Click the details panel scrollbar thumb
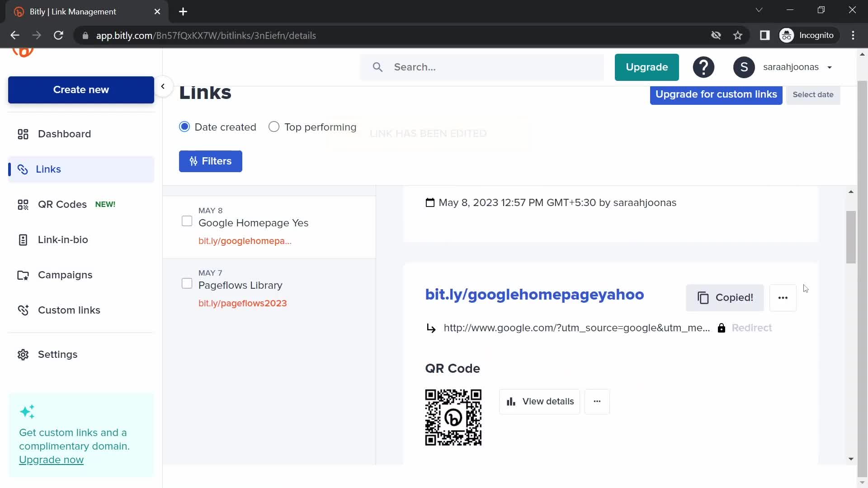This screenshot has height=488, width=868. point(851,237)
